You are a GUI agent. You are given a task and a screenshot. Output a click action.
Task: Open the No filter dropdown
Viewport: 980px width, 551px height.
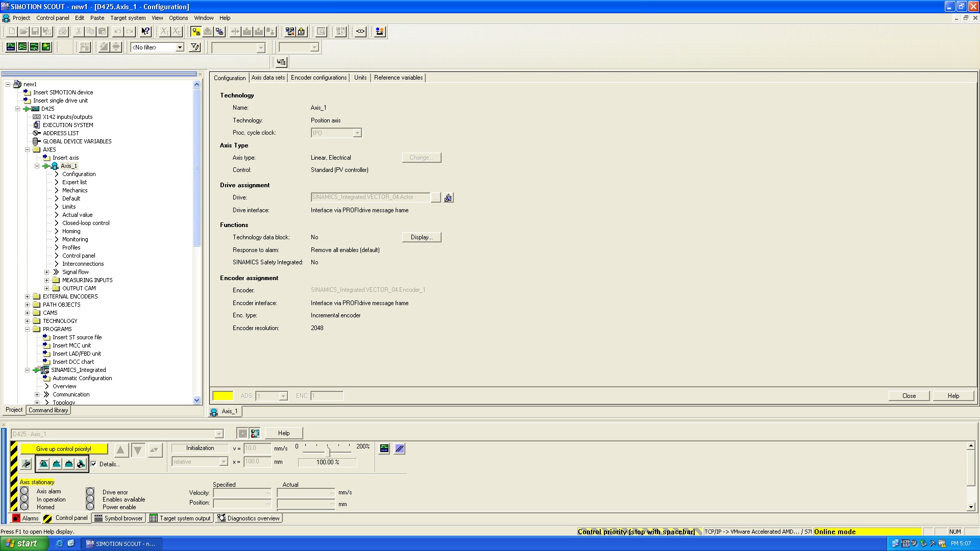(180, 47)
